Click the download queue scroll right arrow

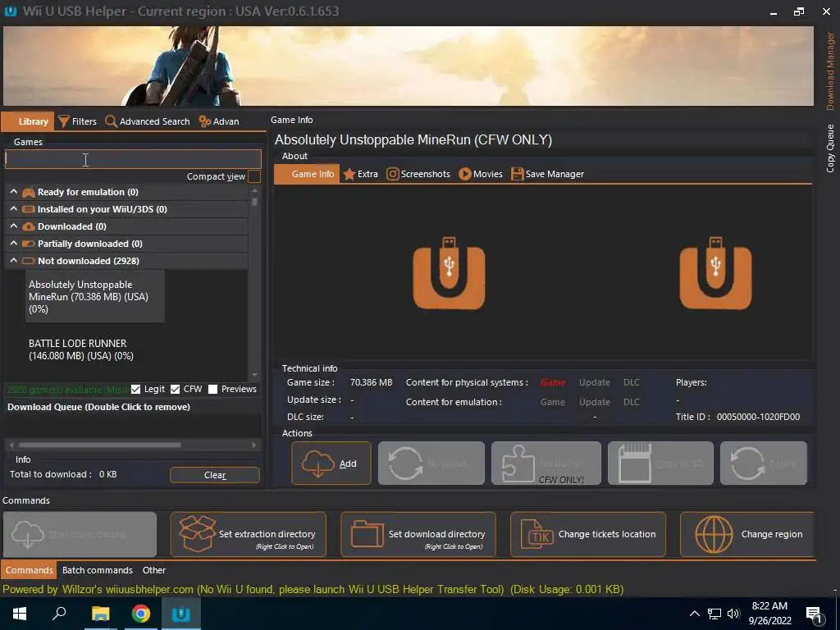[x=254, y=445]
